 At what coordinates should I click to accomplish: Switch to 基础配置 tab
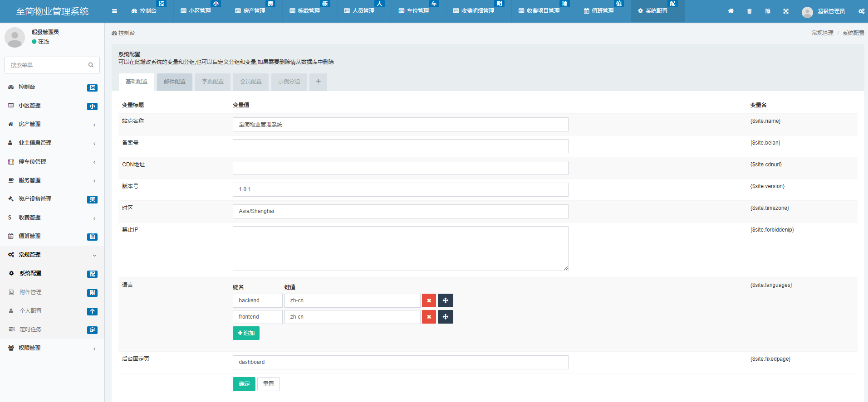click(x=137, y=82)
